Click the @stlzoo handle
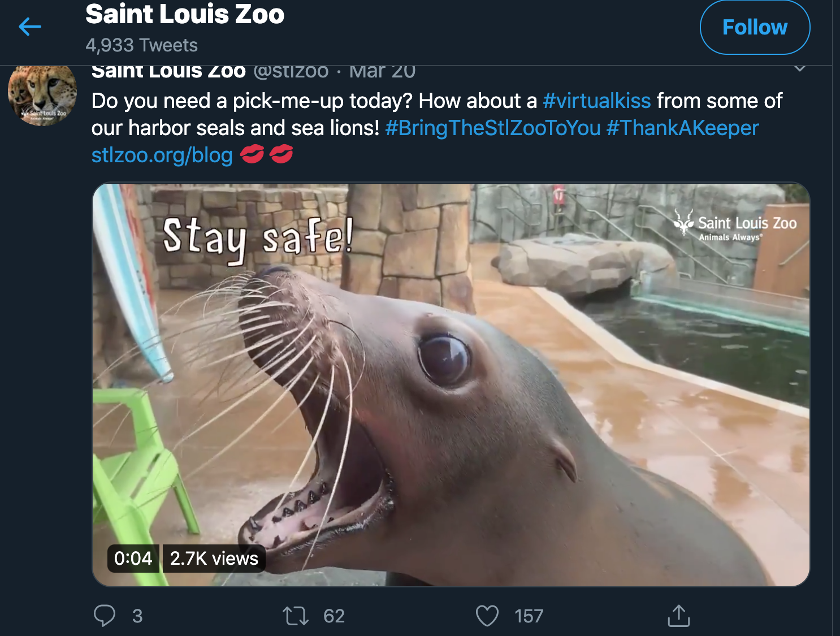Viewport: 840px width, 636px height. coord(291,71)
